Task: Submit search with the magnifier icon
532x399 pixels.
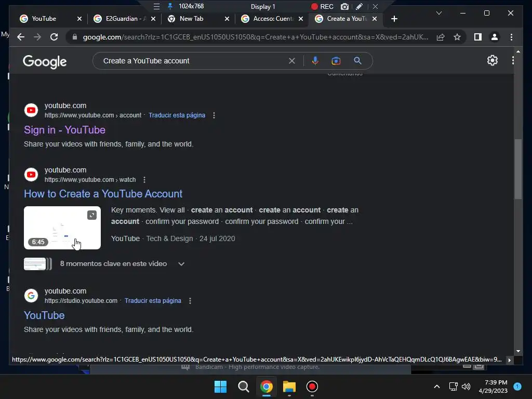Action: 357,61
